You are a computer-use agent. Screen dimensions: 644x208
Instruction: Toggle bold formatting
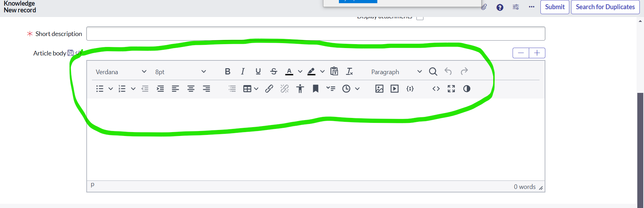(228, 71)
